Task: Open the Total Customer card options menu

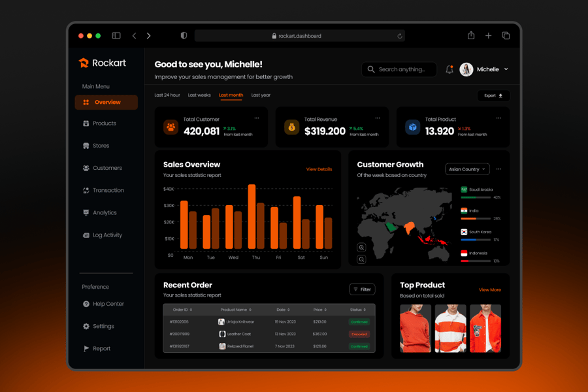Action: click(x=257, y=118)
